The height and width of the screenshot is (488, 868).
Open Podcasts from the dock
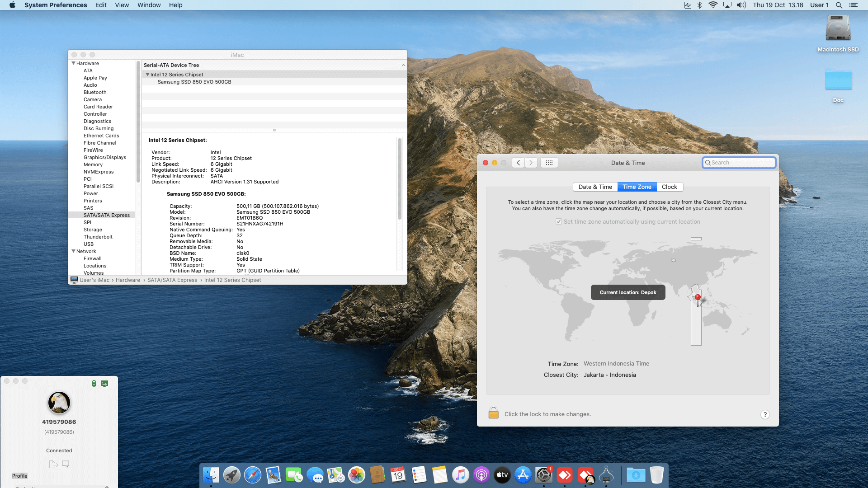(481, 475)
